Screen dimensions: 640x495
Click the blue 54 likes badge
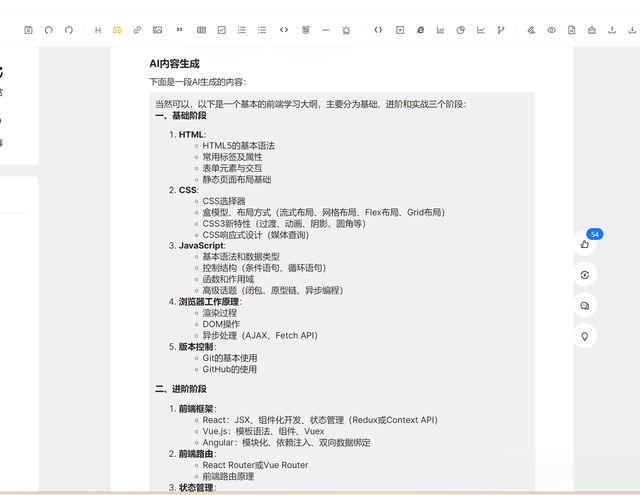595,234
